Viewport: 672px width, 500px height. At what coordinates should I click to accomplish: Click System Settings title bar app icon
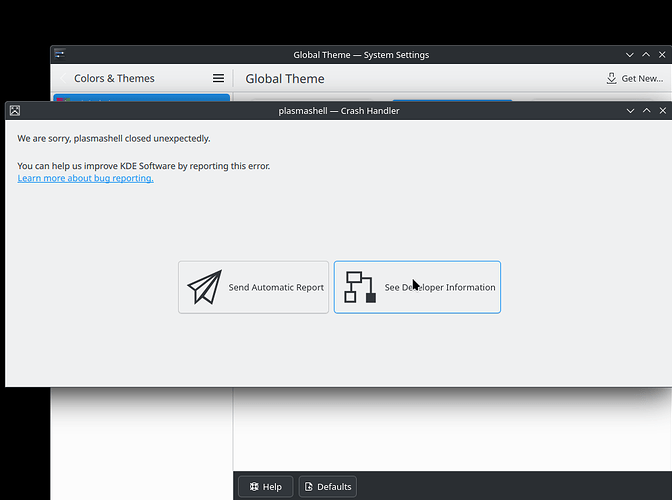coord(60,54)
